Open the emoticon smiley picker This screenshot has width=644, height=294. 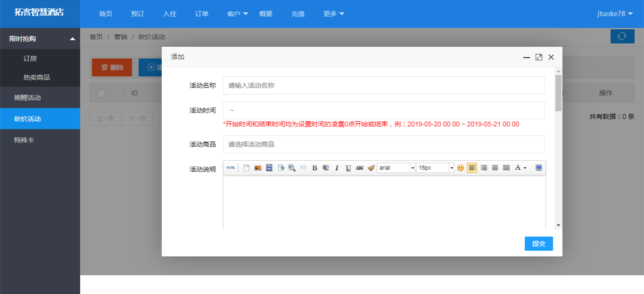pos(461,168)
